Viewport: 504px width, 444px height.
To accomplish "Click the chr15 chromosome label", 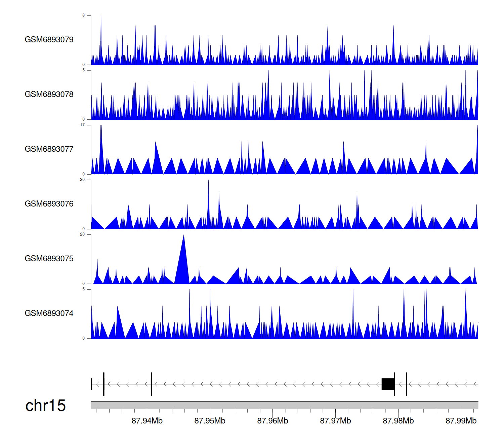I will pos(45,406).
